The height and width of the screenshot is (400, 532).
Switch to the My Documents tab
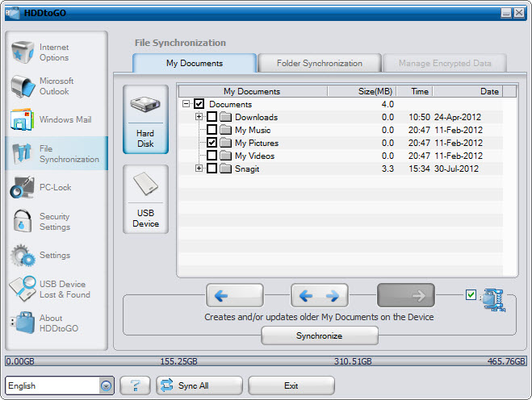[195, 63]
